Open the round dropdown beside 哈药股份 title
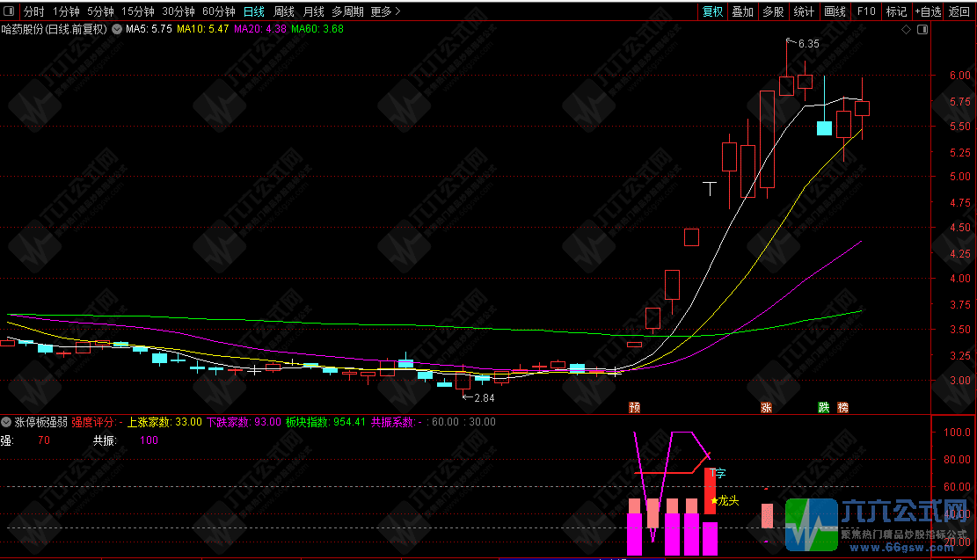The image size is (977, 560). (116, 29)
